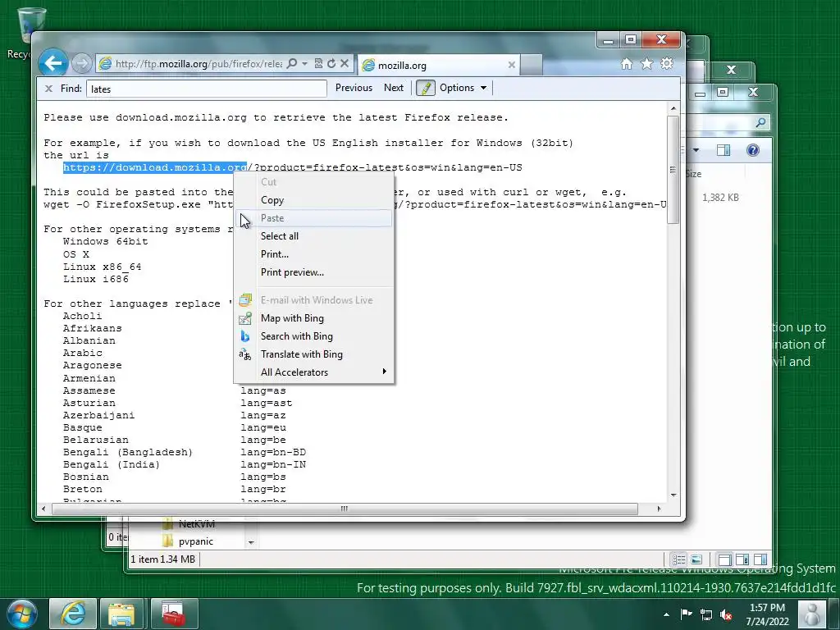Choose Select all from the context menu
The width and height of the screenshot is (840, 630).
point(313,236)
